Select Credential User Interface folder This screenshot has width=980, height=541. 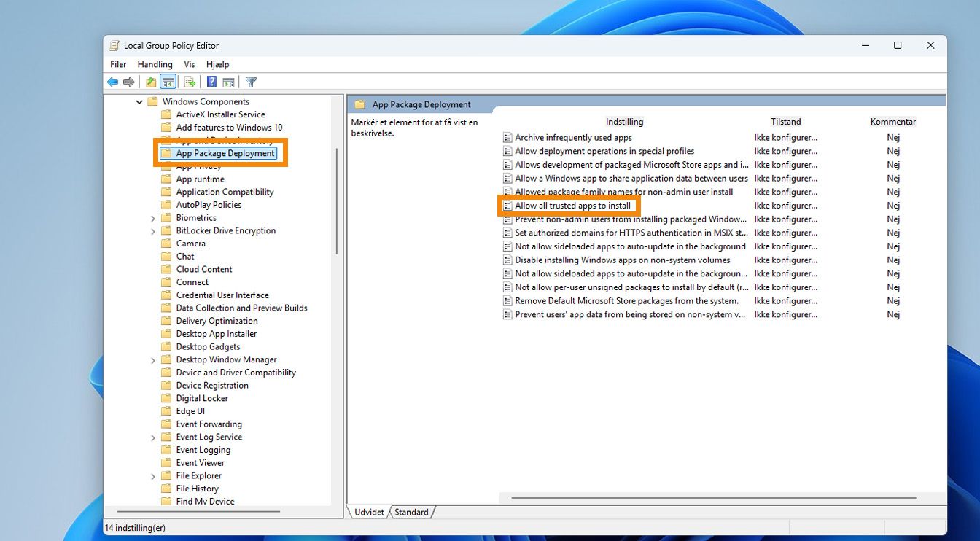click(222, 295)
